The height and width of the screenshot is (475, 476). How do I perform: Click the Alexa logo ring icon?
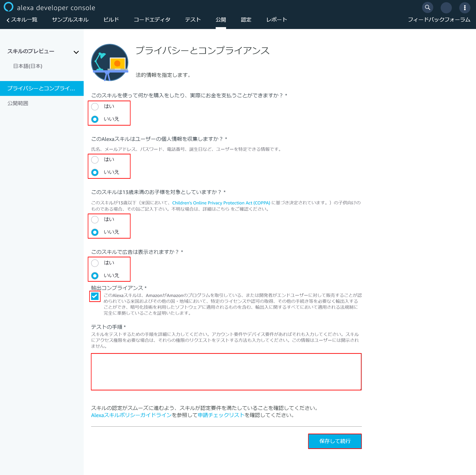coord(8,7)
